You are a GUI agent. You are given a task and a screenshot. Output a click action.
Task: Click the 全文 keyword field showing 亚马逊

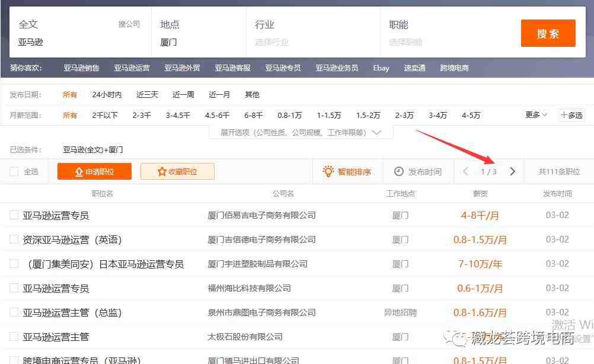click(80, 41)
